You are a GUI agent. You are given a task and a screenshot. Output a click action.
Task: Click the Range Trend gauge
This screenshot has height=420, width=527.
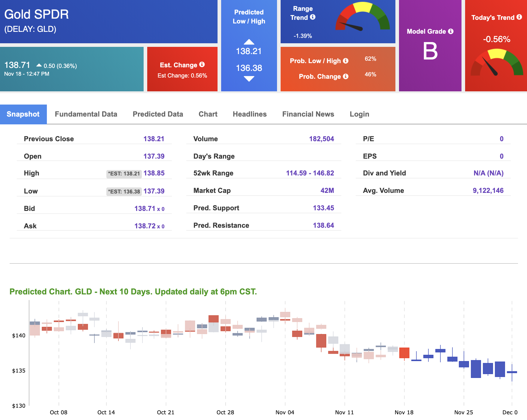[x=363, y=17]
